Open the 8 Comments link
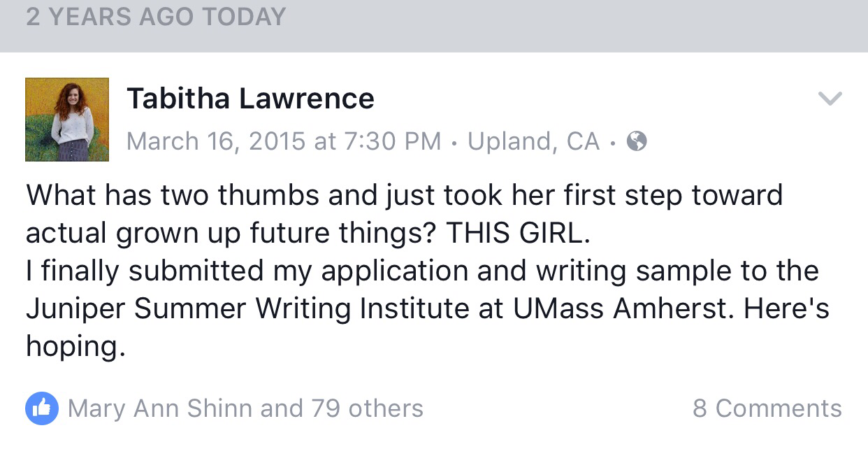 click(767, 408)
